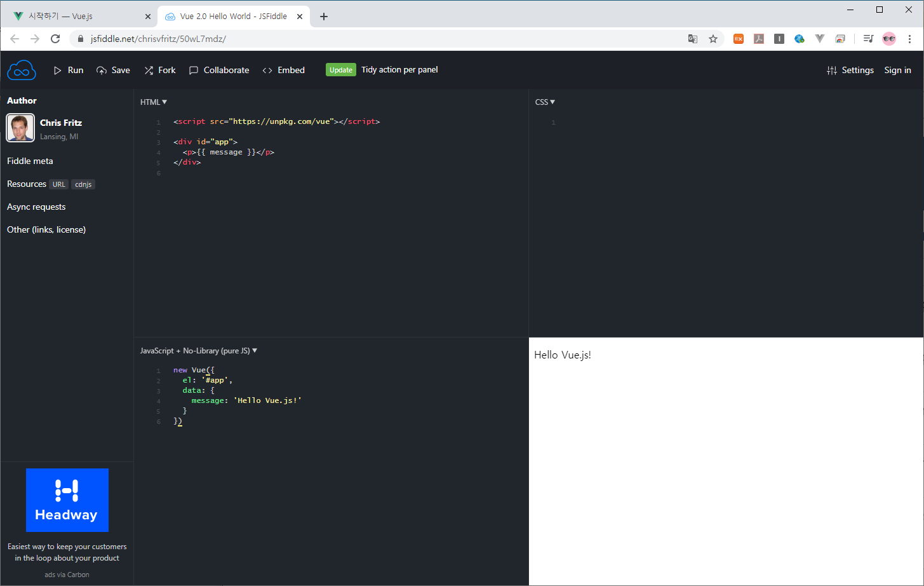Open the Chrome three-dot menu
This screenshot has height=586, width=924.
(909, 39)
